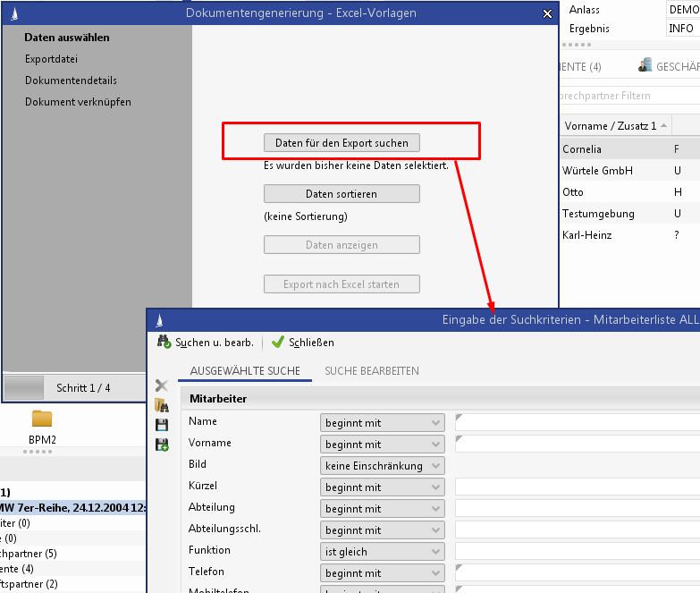The width and height of the screenshot is (700, 593).
Task: Click the save-as-new floppy icon with green plus
Action: pos(162,445)
